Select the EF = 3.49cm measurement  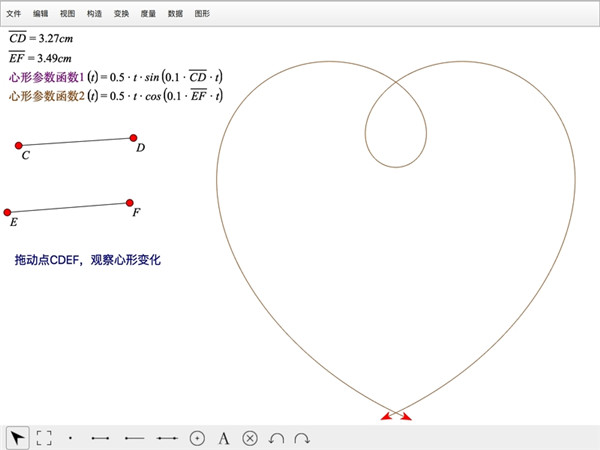[x=40, y=58]
